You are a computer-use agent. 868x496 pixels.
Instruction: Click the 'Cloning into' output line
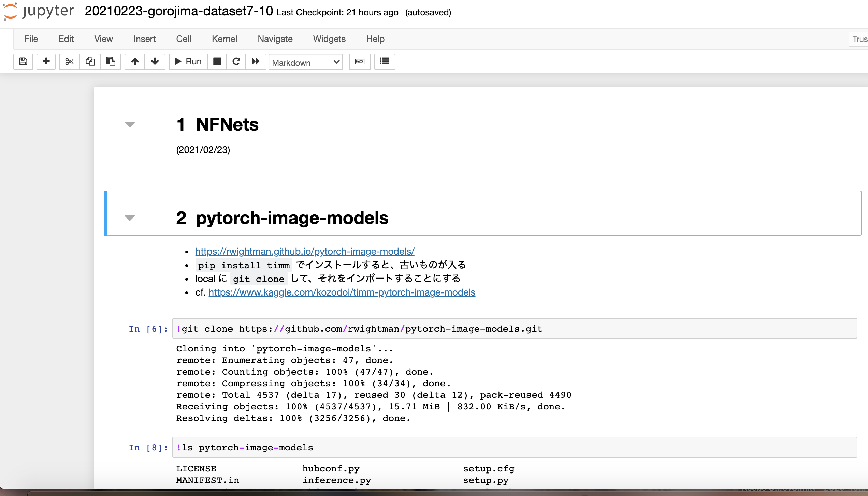(285, 348)
